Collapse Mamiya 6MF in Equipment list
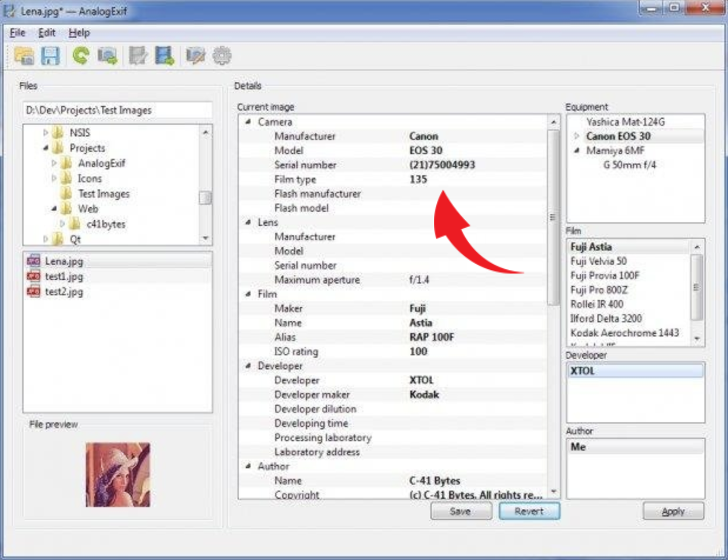Viewport: 728px width, 560px height. click(577, 151)
